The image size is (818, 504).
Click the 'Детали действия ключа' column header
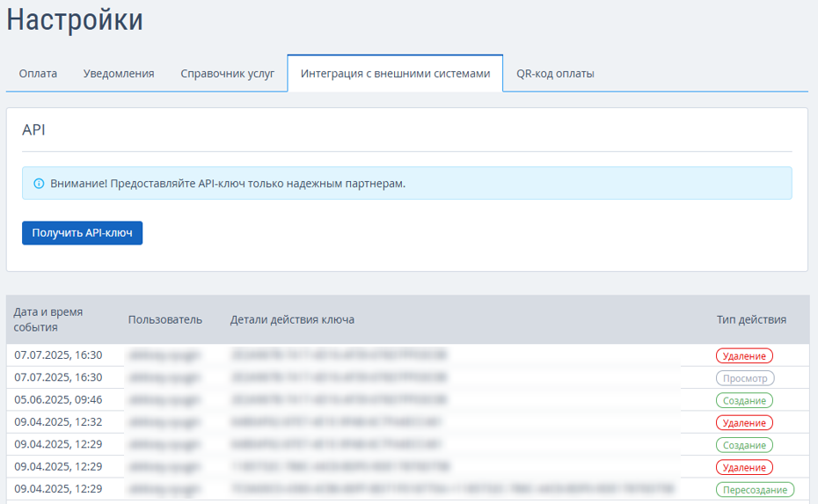tap(292, 319)
